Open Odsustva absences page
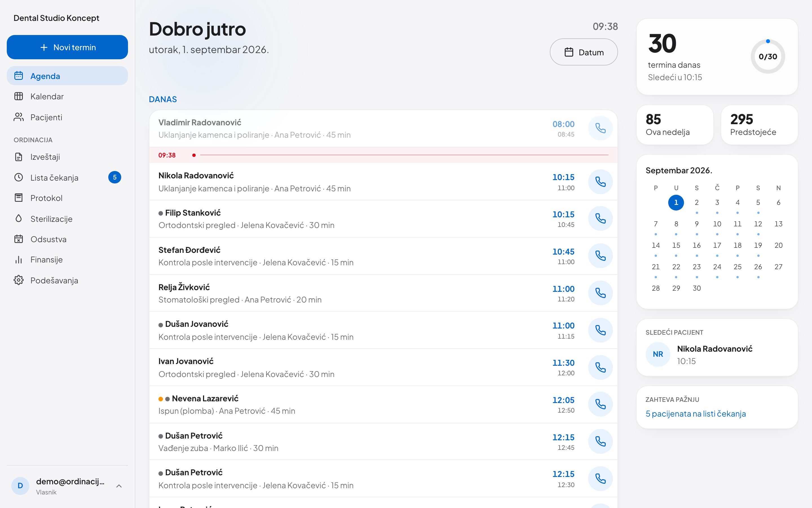Viewport: 812px width, 508px height. [x=67, y=239]
